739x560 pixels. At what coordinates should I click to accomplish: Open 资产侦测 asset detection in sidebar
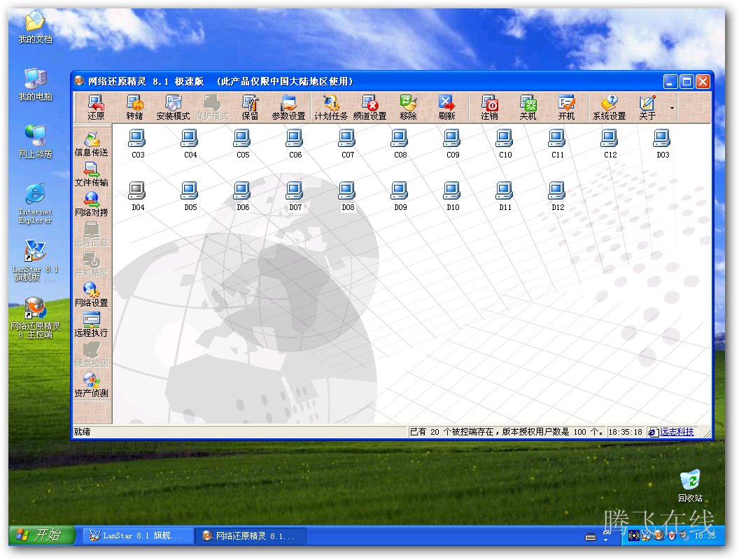pyautogui.click(x=92, y=384)
